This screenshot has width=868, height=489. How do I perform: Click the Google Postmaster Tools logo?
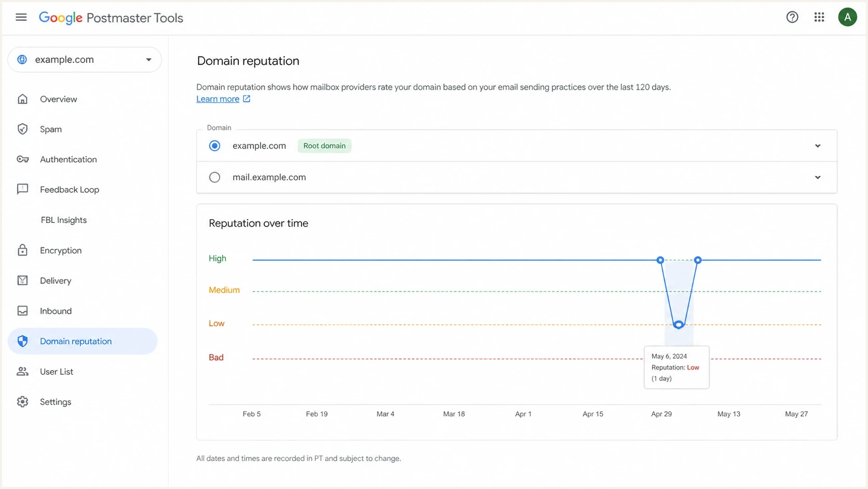pyautogui.click(x=111, y=18)
